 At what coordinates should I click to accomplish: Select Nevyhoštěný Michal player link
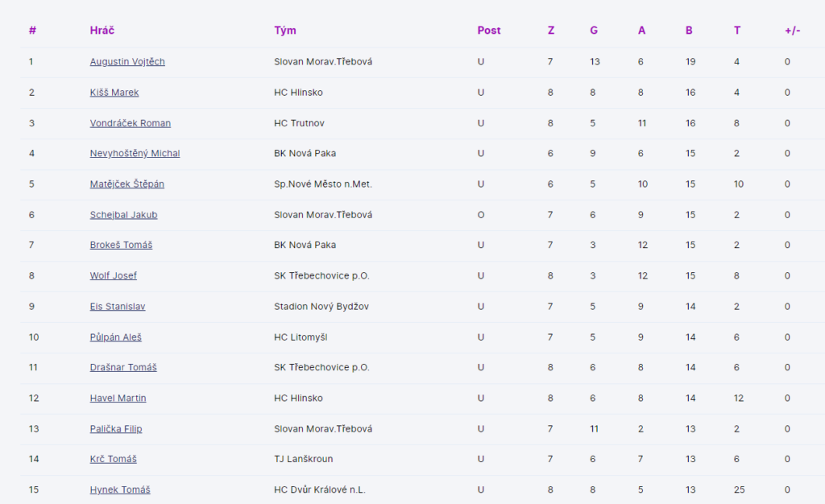(x=135, y=154)
